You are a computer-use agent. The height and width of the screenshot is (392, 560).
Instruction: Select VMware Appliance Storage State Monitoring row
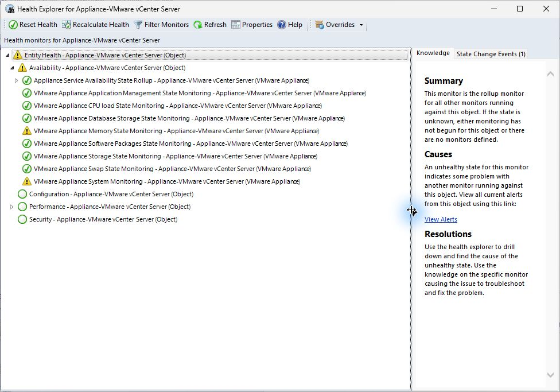[x=176, y=156]
